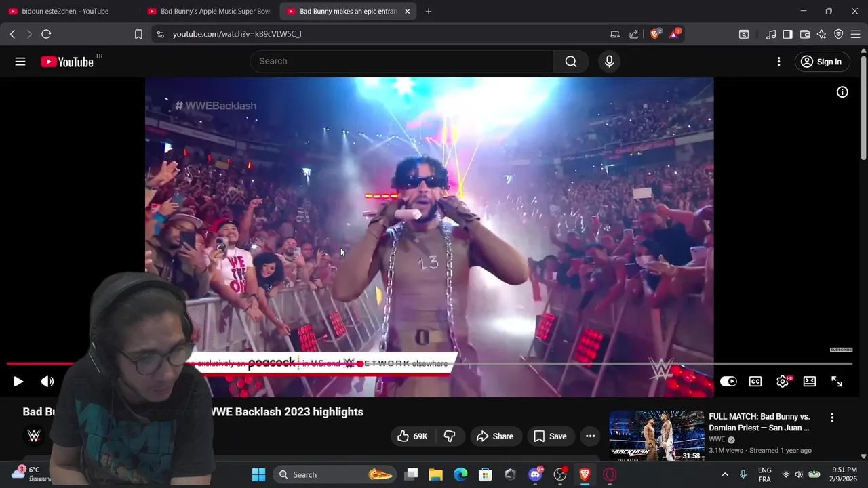This screenshot has width=868, height=488.
Task: Switch ENG FRA keyboard language
Action: 764,474
